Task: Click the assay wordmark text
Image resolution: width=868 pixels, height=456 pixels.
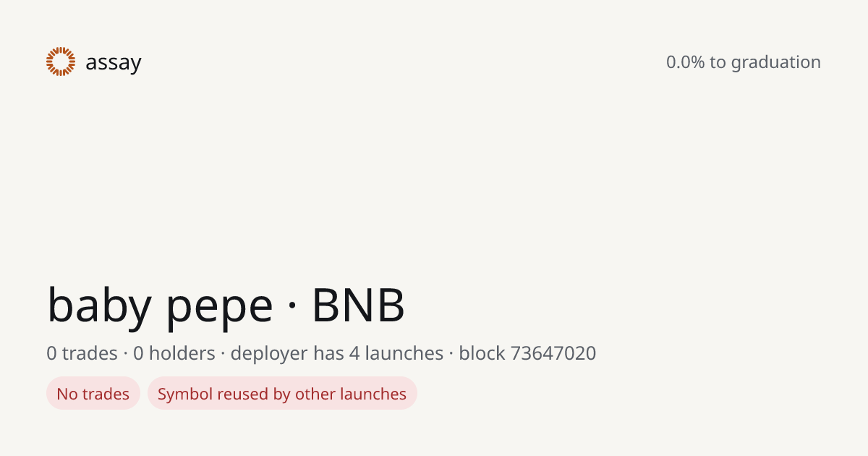Action: pos(114,63)
